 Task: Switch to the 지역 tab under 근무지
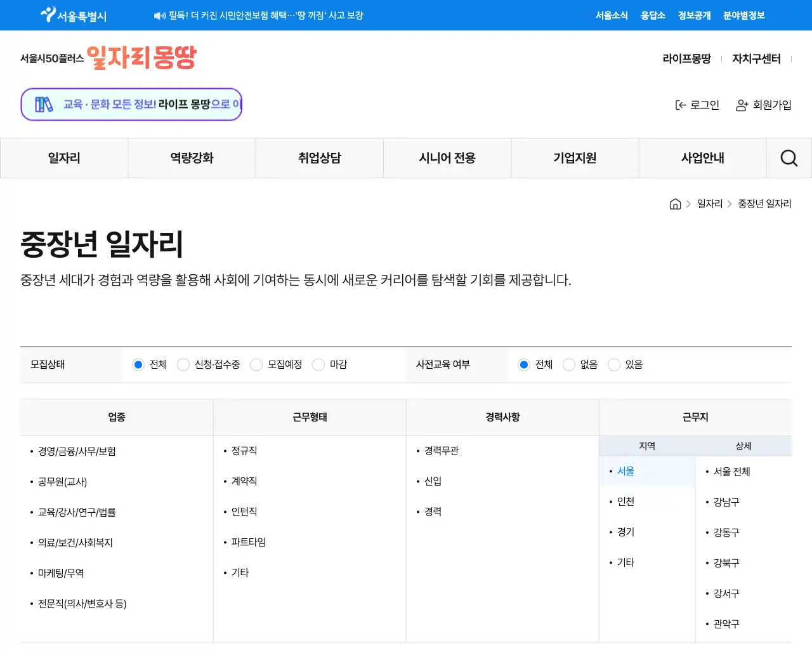648,446
